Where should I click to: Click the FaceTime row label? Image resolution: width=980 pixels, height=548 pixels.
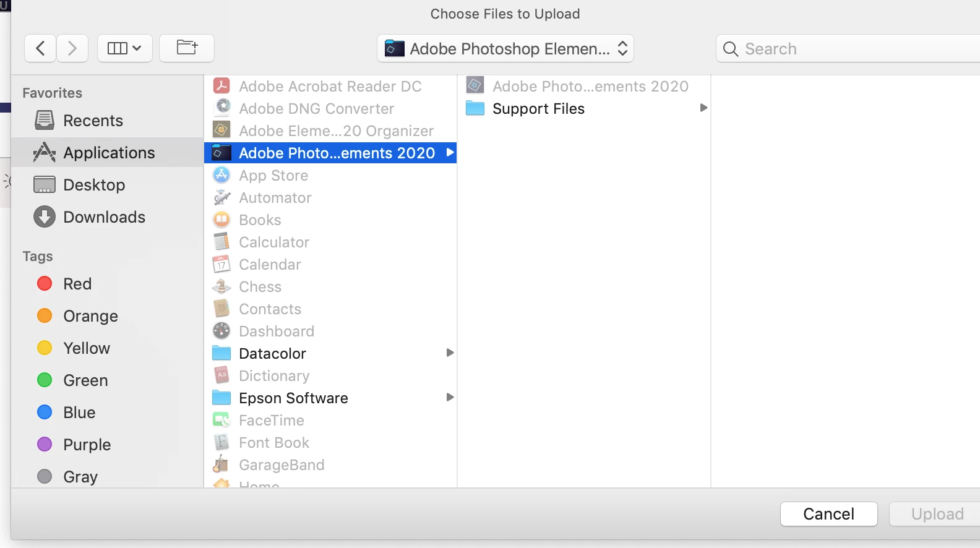(272, 421)
